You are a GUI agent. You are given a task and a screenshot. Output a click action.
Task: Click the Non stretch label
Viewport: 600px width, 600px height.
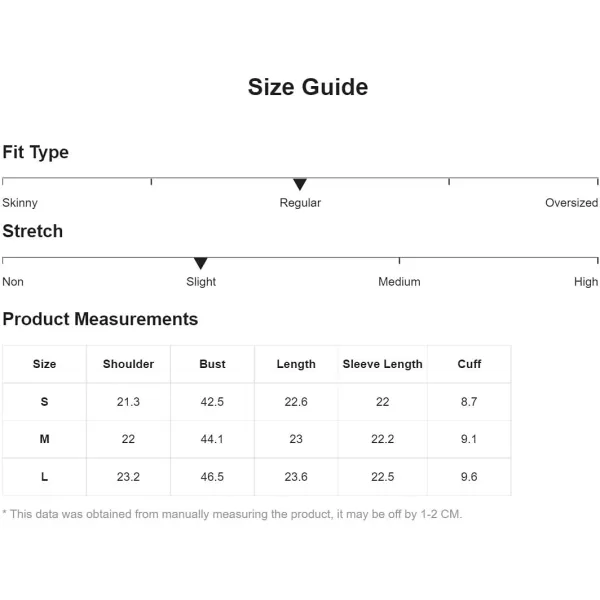point(13,282)
